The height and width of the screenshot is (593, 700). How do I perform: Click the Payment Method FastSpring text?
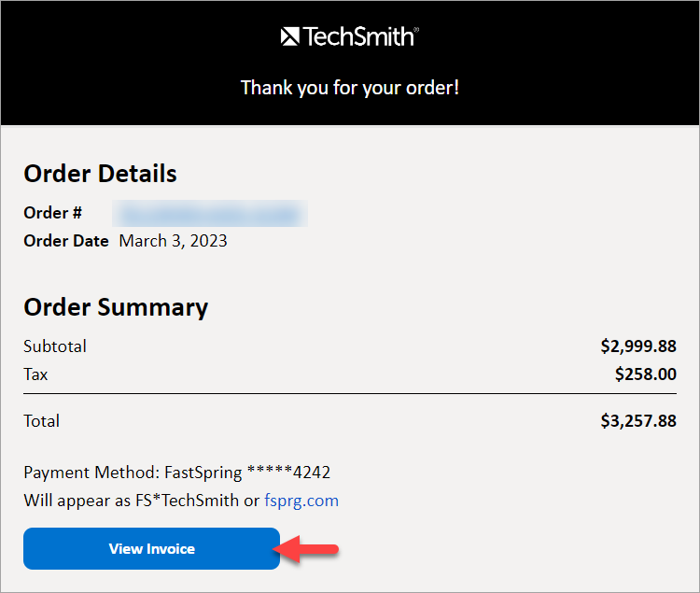[177, 473]
